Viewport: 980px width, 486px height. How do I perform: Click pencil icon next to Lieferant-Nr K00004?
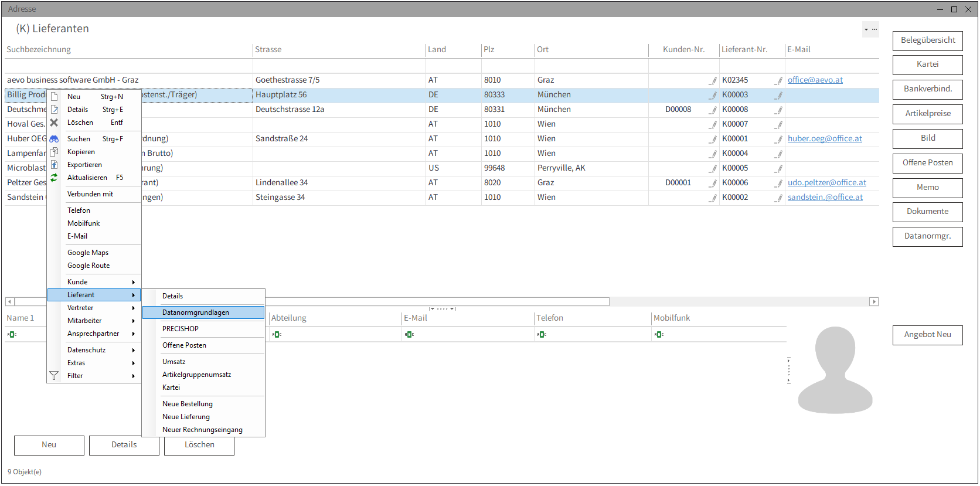tap(779, 154)
